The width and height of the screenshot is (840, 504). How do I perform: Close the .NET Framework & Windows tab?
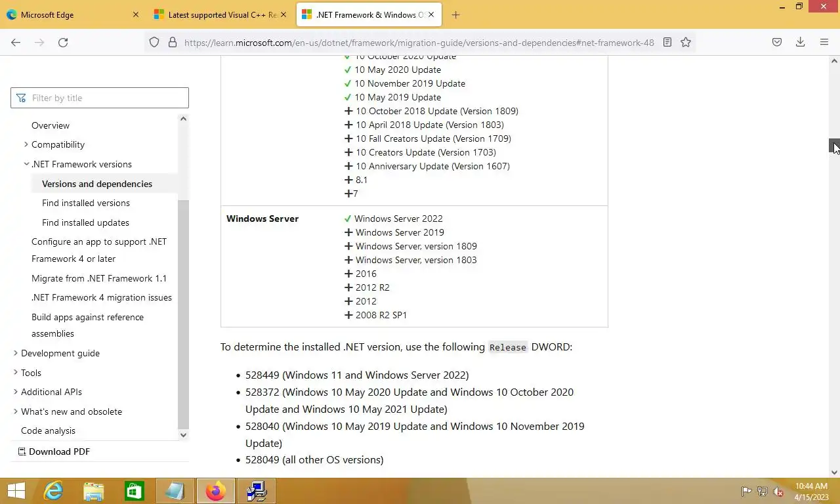[x=431, y=14]
